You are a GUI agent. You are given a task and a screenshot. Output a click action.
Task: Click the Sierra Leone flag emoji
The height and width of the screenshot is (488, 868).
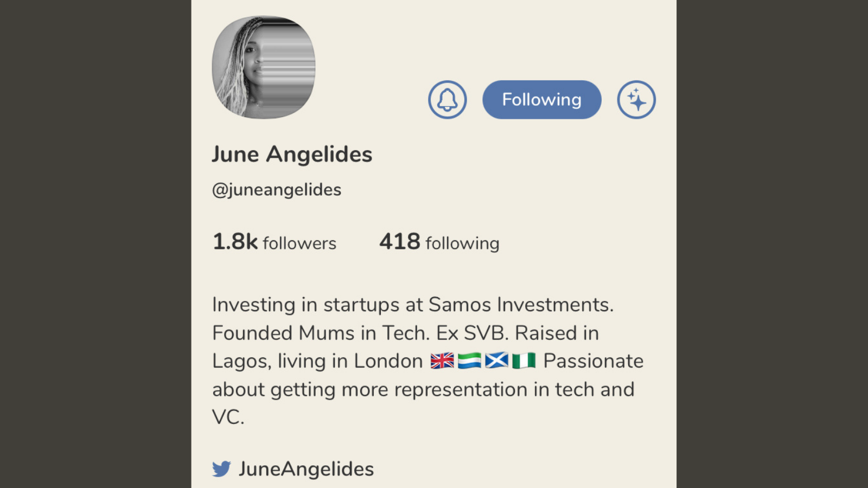(x=471, y=360)
